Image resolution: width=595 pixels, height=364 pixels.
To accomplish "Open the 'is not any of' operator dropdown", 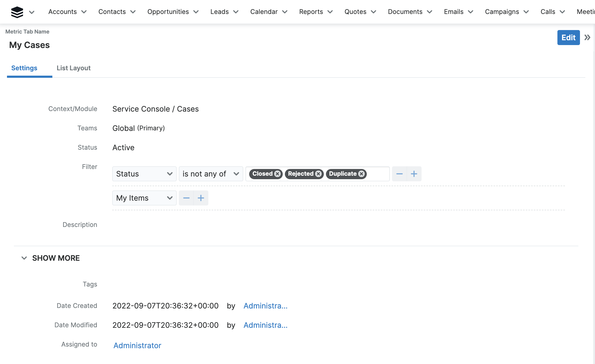I will coord(211,174).
